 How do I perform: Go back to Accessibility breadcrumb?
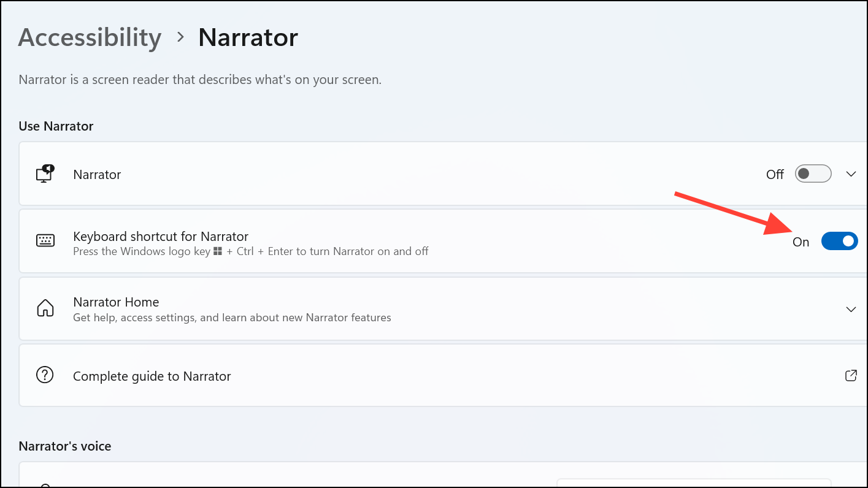click(90, 38)
